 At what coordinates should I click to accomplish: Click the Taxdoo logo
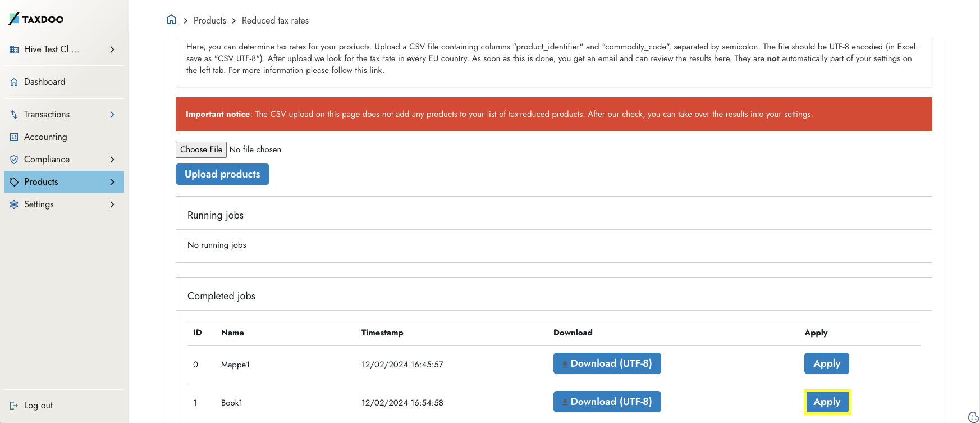pos(36,19)
